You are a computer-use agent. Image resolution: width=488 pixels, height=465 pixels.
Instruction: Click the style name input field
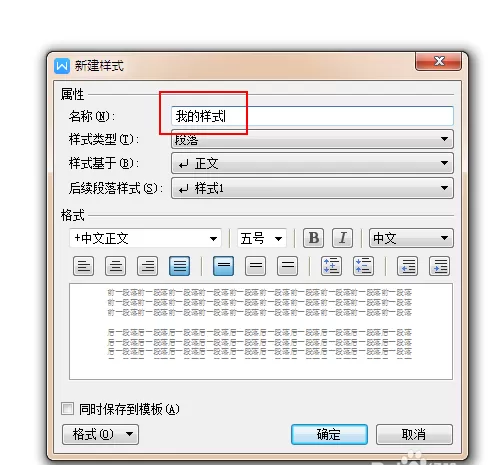tap(312, 116)
